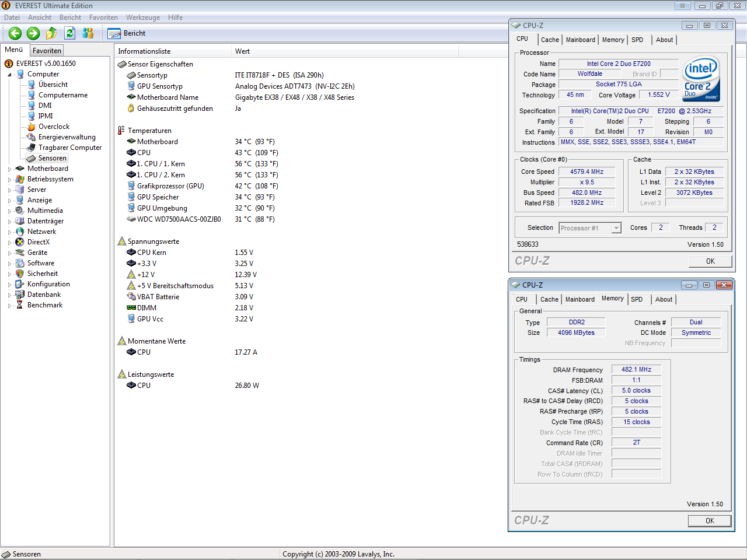Click the DirectX icon in the tree

tap(20, 242)
